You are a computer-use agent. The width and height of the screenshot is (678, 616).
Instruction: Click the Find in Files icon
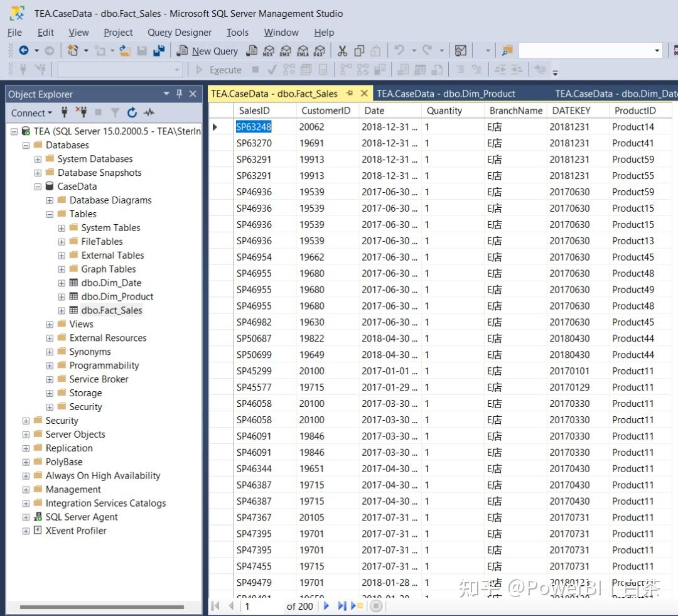[507, 51]
